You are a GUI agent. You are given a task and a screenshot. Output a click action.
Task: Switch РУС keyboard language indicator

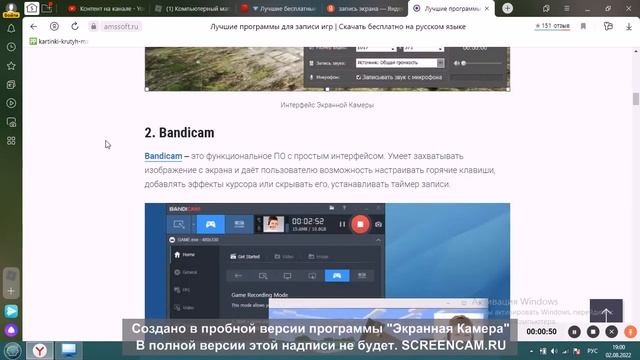[x=592, y=351]
